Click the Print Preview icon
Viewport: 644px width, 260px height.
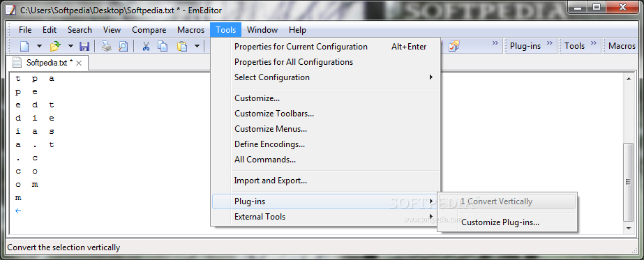pos(123,46)
